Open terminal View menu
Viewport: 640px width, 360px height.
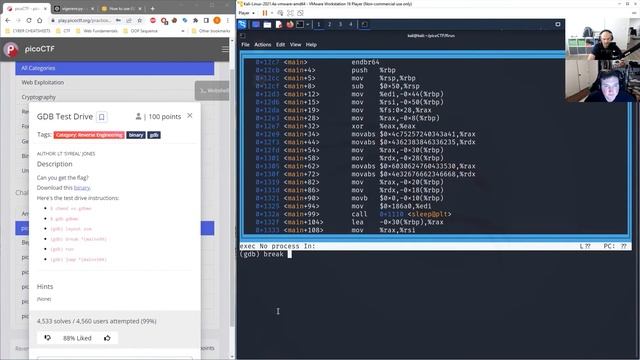tap(296, 44)
